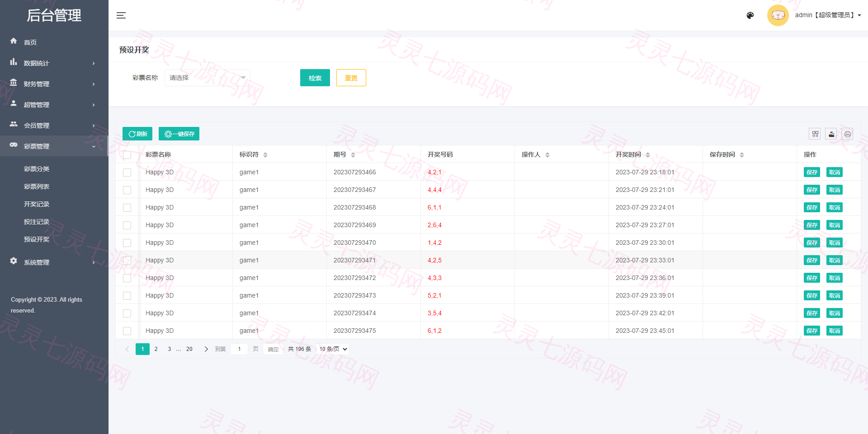Viewport: 868px width, 434px height.
Task: Check the row for period 202307293475
Action: tap(127, 331)
